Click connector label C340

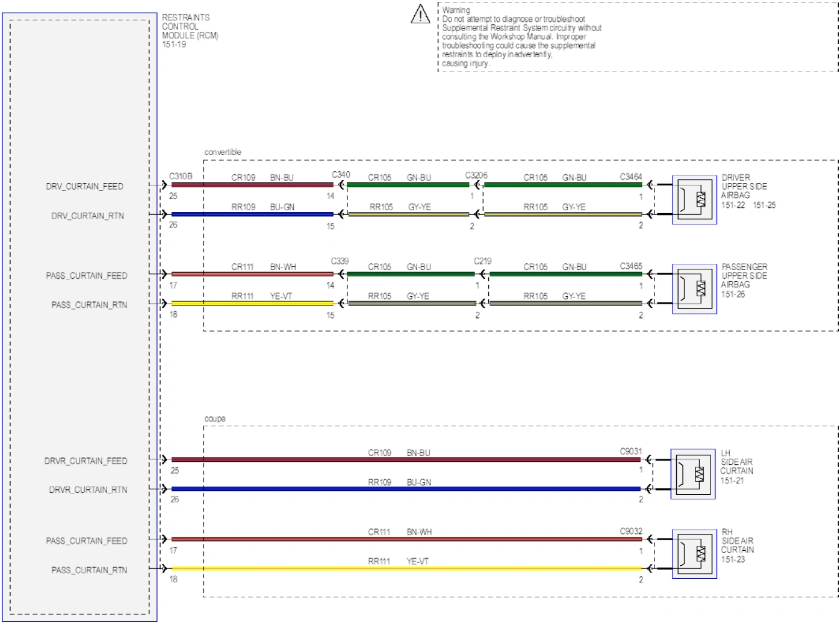click(341, 175)
